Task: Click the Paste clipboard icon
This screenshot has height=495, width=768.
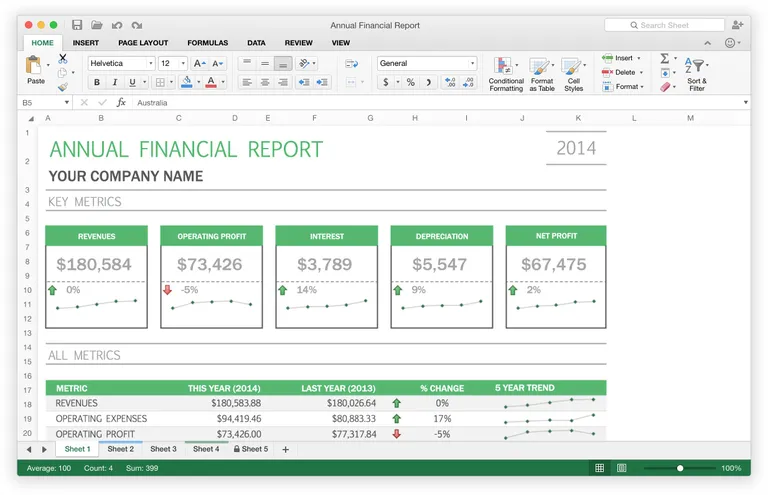Action: (x=34, y=65)
